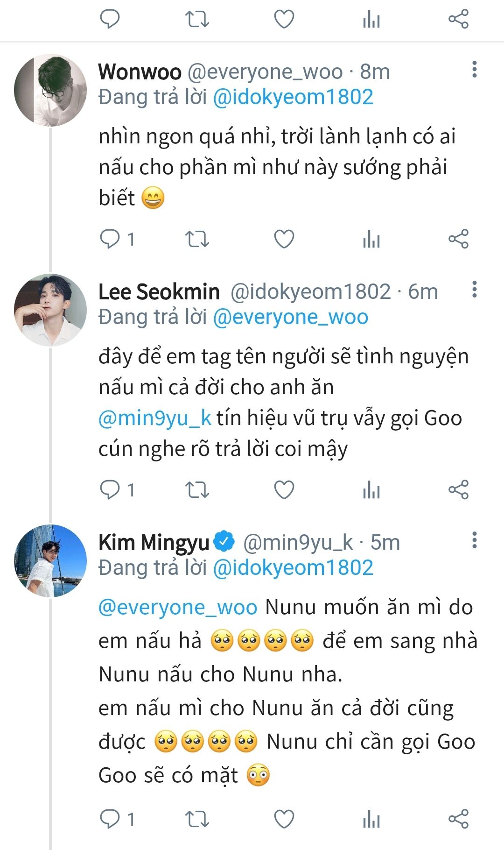The height and width of the screenshot is (850, 504).
Task: Reply to Kim Mingyu's tweet
Action: click(111, 819)
